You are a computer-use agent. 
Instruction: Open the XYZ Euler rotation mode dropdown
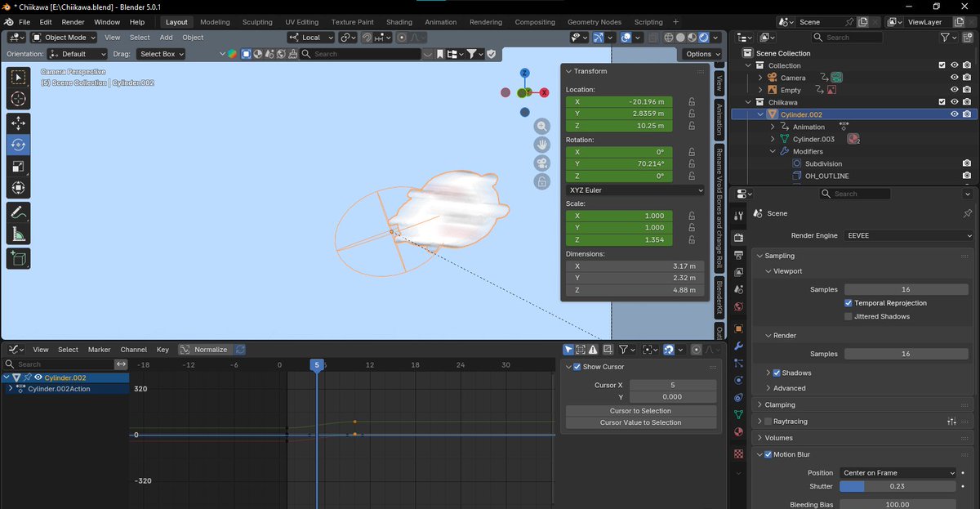point(635,190)
